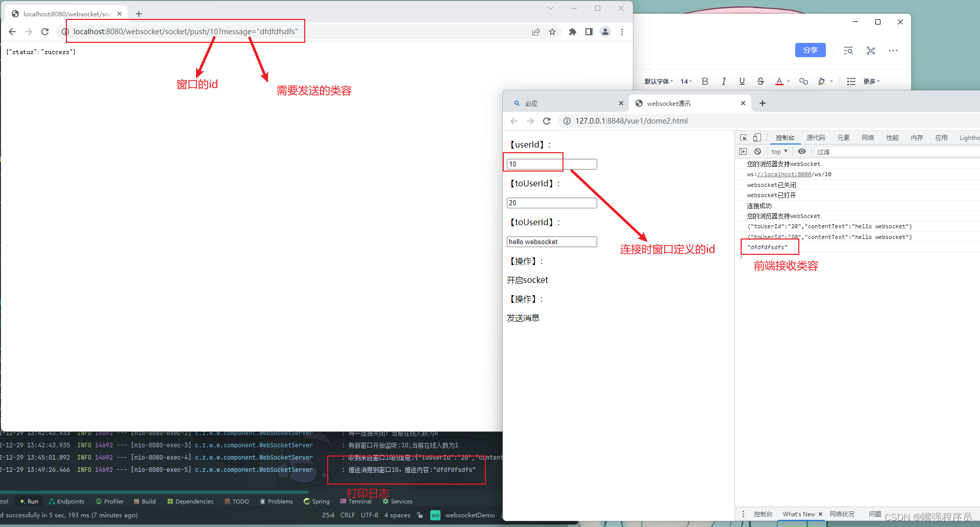980x527 pixels.
Task: Toggle the DevTools device toolbar icon
Action: [757, 138]
